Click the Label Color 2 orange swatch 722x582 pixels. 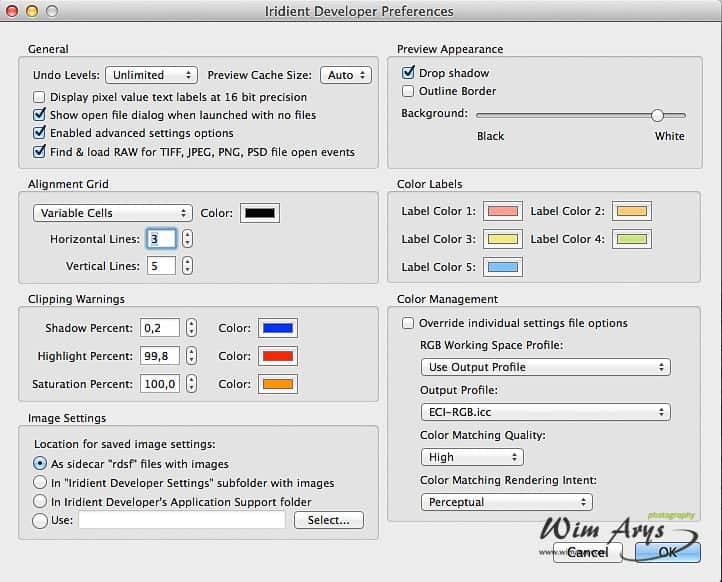[632, 211]
